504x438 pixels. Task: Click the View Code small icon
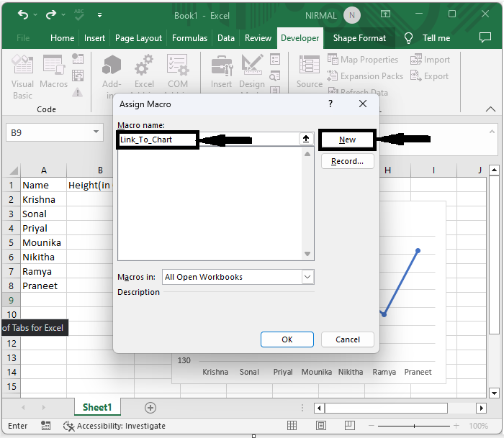(x=275, y=76)
